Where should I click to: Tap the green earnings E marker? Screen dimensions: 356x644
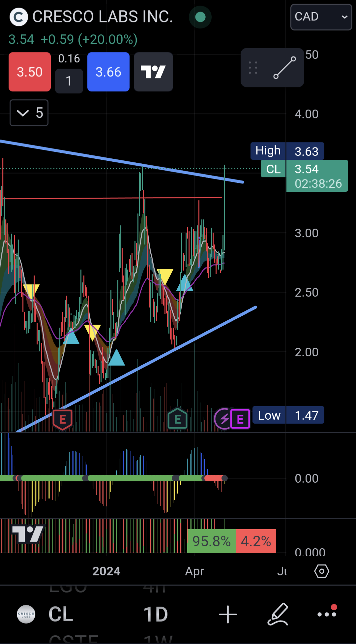tap(177, 419)
